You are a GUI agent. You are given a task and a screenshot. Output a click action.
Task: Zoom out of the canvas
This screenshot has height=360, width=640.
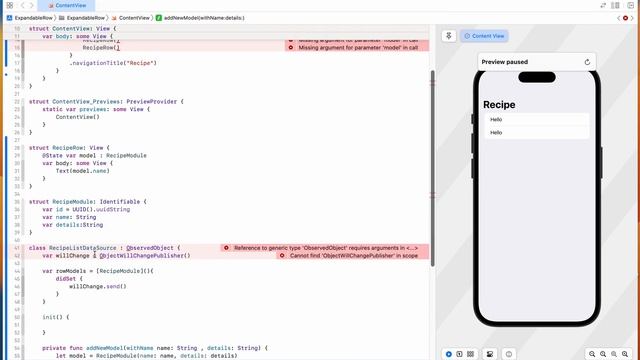click(592, 354)
